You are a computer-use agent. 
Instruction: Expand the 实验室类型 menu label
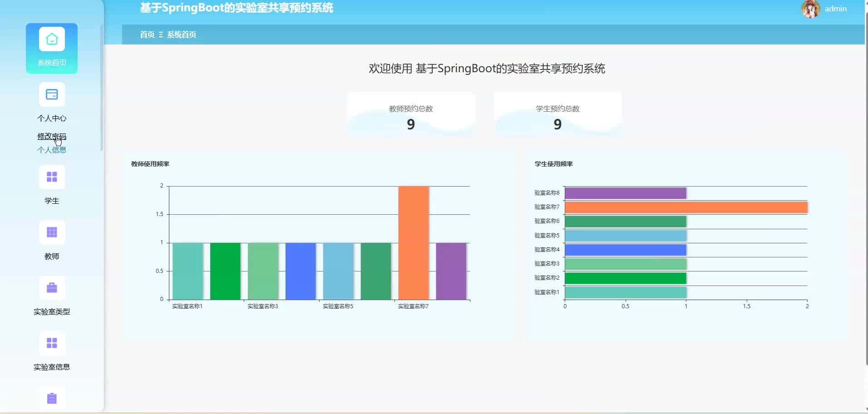[52, 311]
